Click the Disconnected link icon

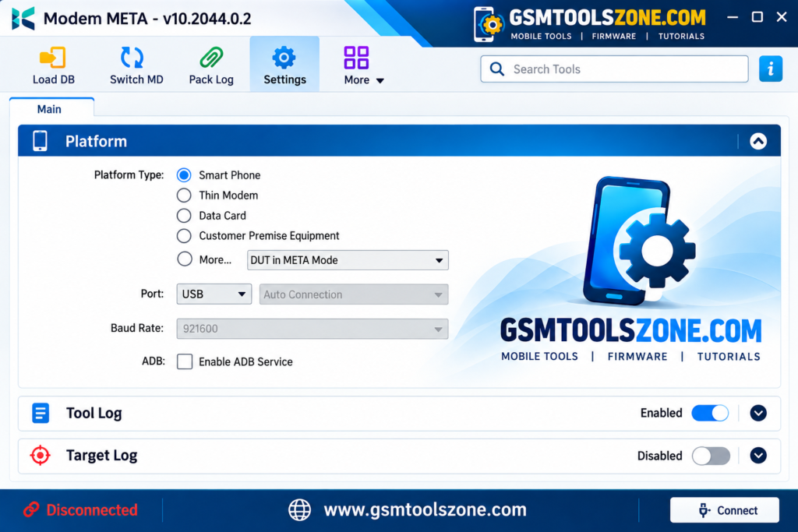pyautogui.click(x=31, y=509)
